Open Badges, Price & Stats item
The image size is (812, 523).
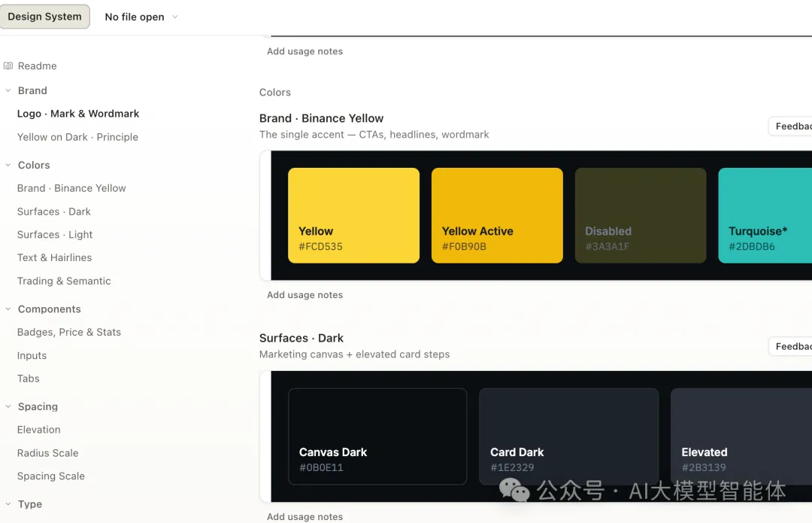[69, 333]
